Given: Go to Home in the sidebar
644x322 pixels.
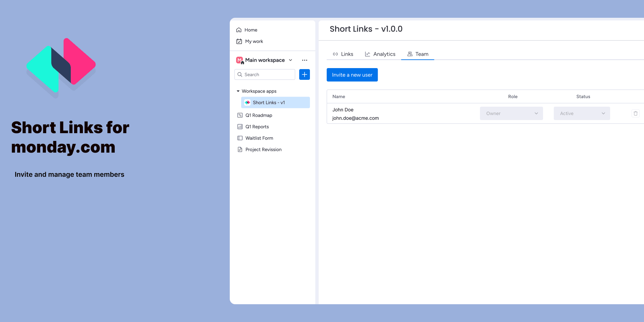Looking at the screenshot, I should click(x=247, y=30).
